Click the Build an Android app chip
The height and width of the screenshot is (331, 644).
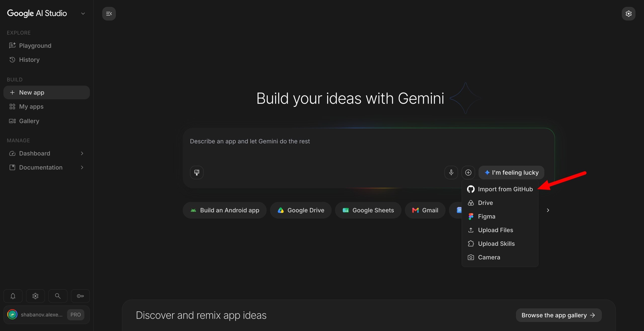point(224,210)
